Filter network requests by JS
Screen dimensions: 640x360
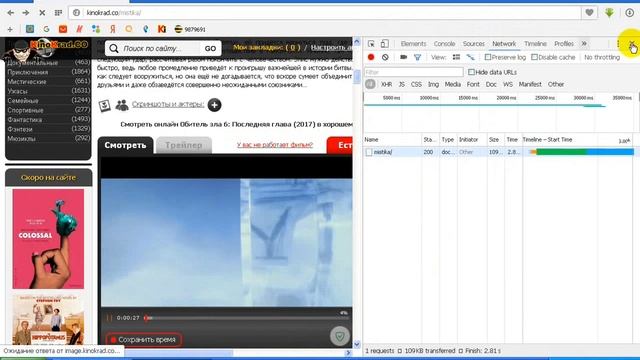(402, 84)
